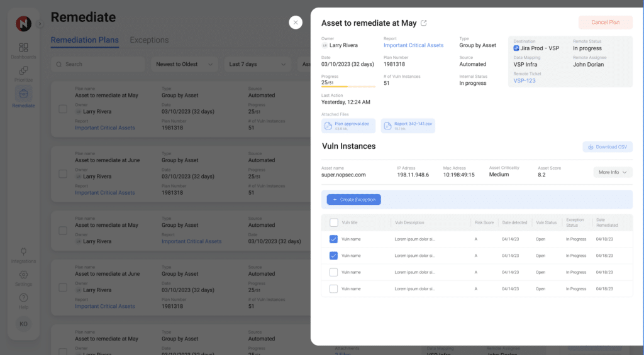Open the Prioritize sidebar icon

(23, 70)
